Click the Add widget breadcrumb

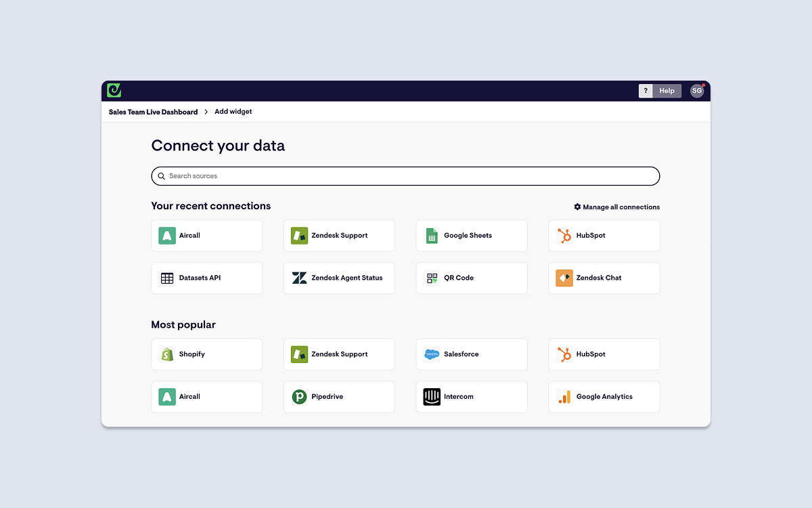pyautogui.click(x=233, y=112)
